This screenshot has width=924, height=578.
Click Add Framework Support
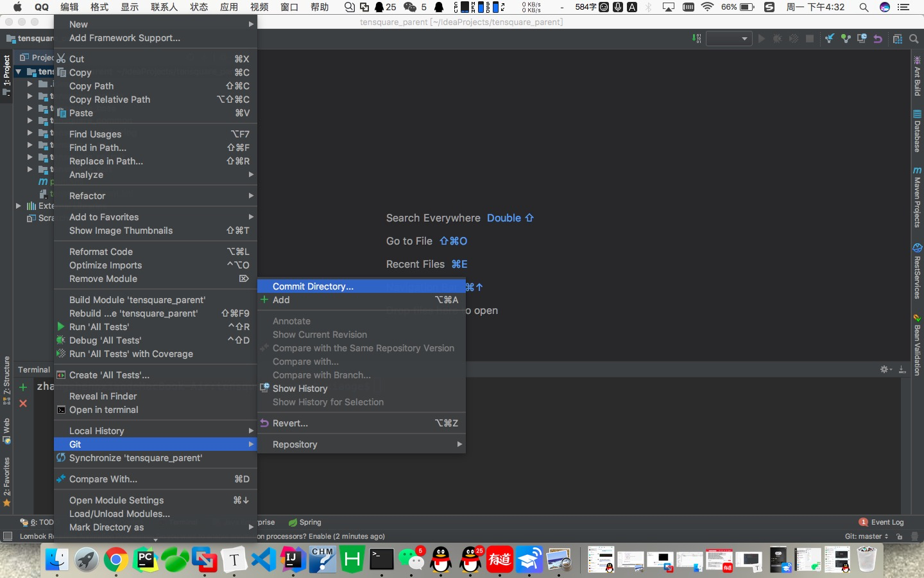156,38
